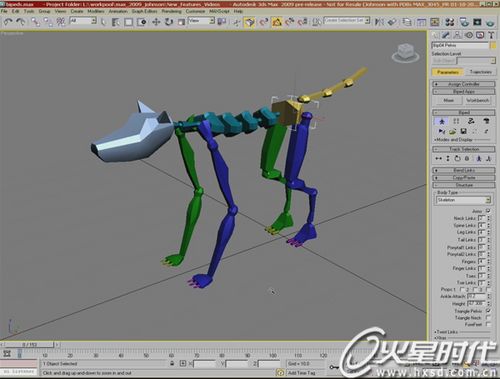Click the Parameters button
This screenshot has height=379, width=500.
point(448,72)
